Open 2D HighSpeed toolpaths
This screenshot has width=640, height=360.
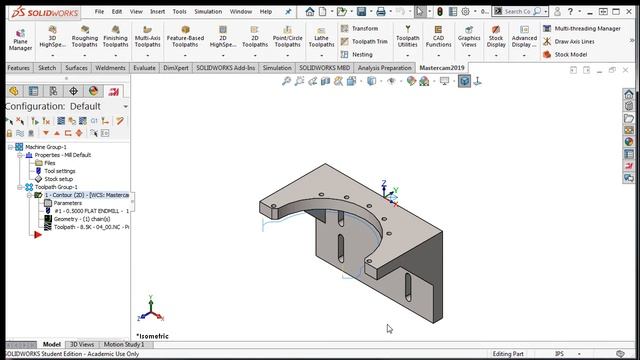click(223, 36)
